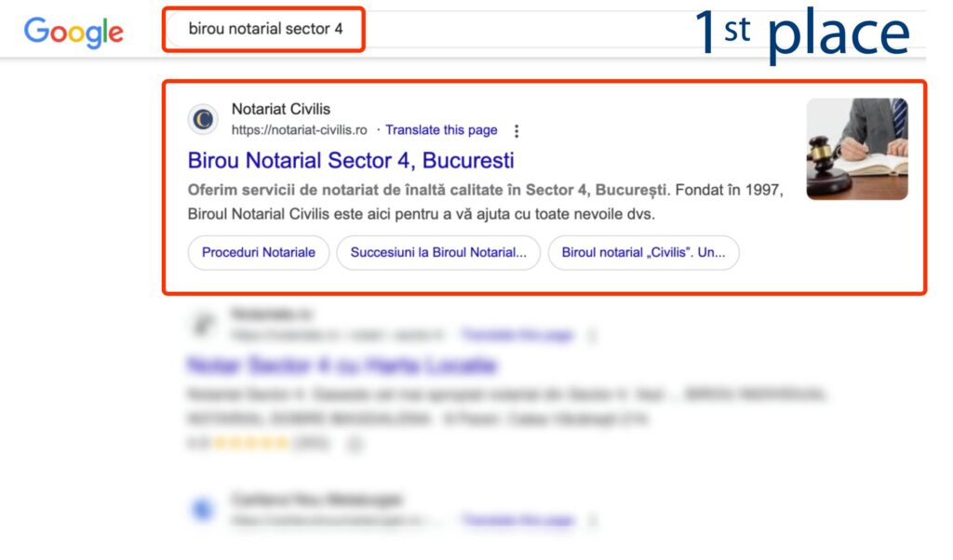
Task: Open the Proceduri Notariale sitelink
Action: 258,252
